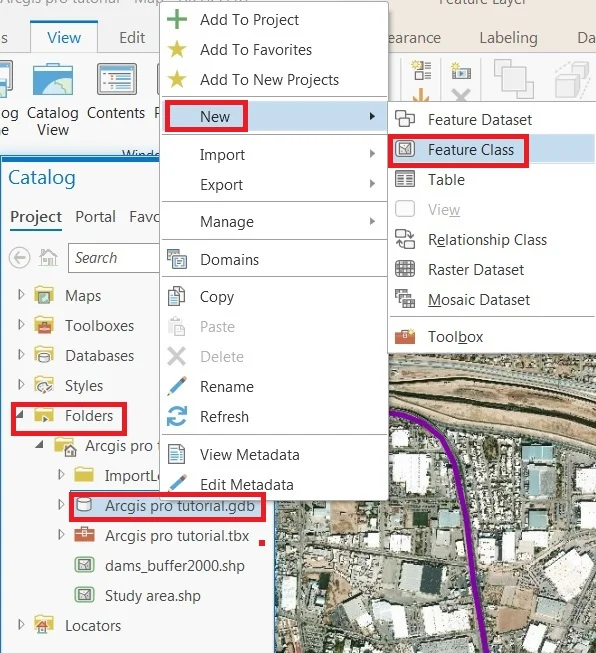Viewport: 596px width, 653px height.
Task: Open the Import submenu
Action: click(274, 155)
